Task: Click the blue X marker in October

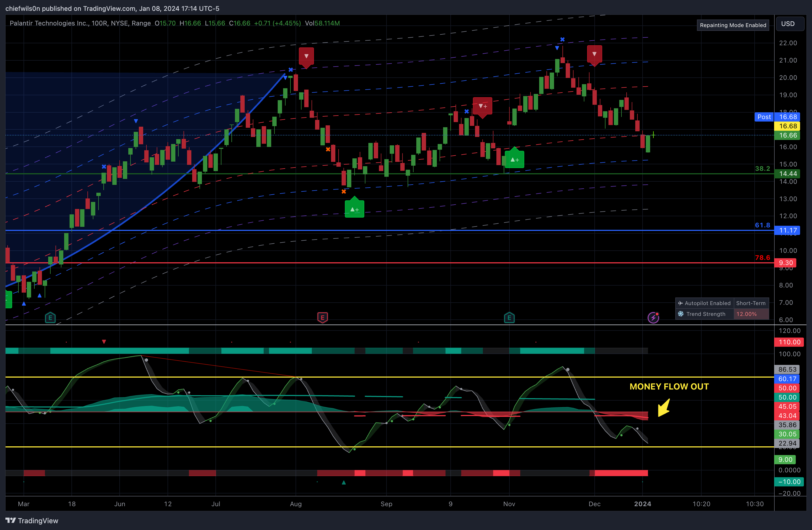Action: pos(466,112)
